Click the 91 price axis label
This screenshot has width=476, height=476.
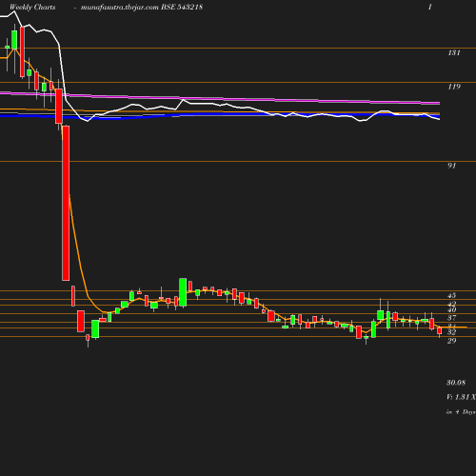pyautogui.click(x=451, y=166)
